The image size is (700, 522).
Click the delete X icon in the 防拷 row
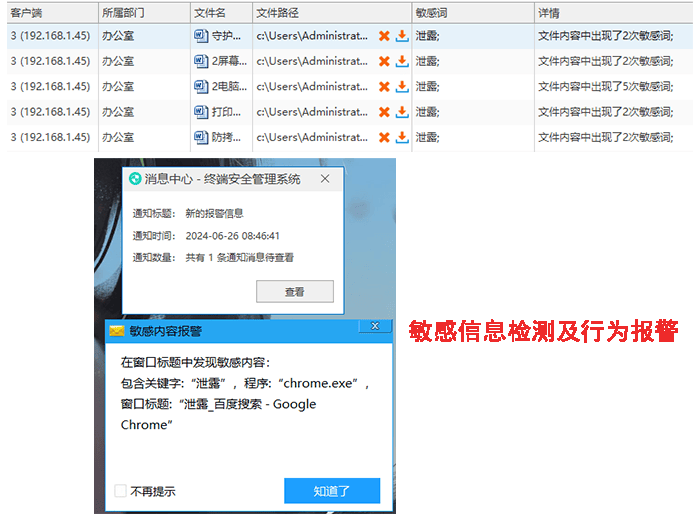384,138
